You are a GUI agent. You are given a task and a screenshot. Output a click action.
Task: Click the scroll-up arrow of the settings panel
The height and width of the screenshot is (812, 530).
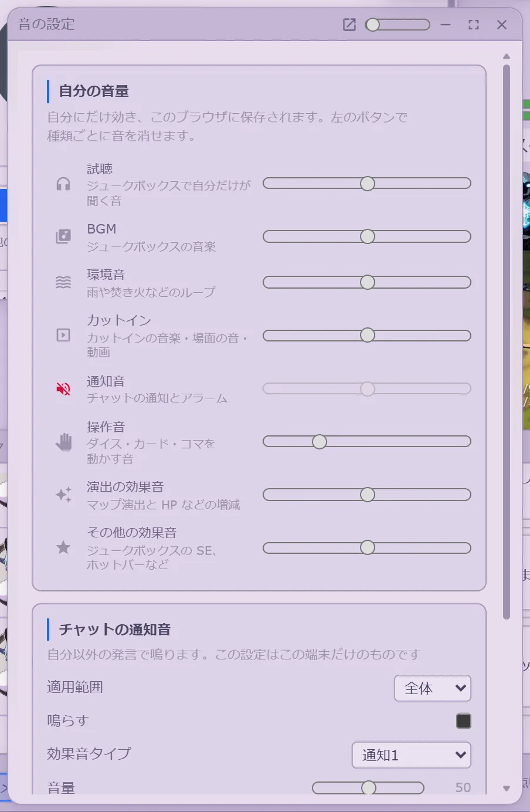(x=507, y=57)
